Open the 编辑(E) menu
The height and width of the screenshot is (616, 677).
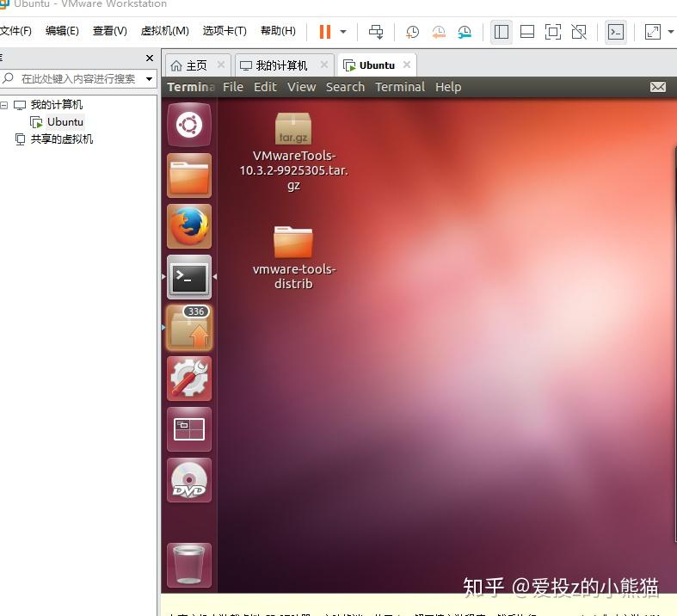coord(62,31)
